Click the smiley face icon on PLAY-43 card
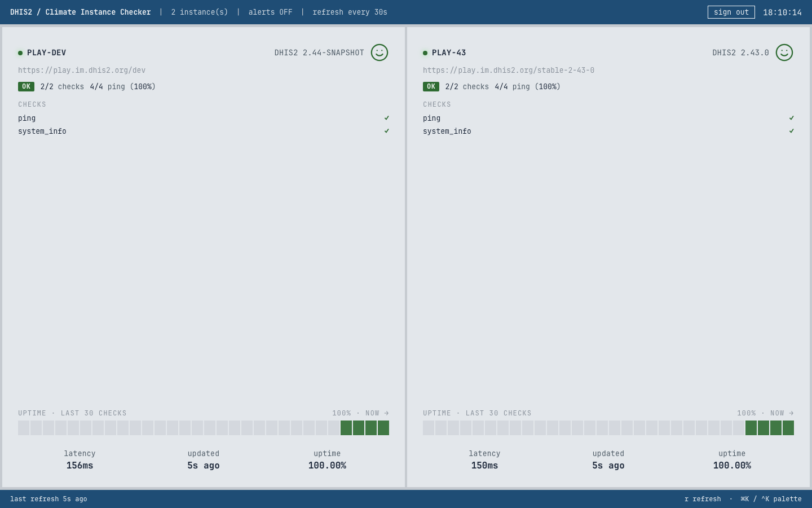812x508 pixels. point(784,52)
